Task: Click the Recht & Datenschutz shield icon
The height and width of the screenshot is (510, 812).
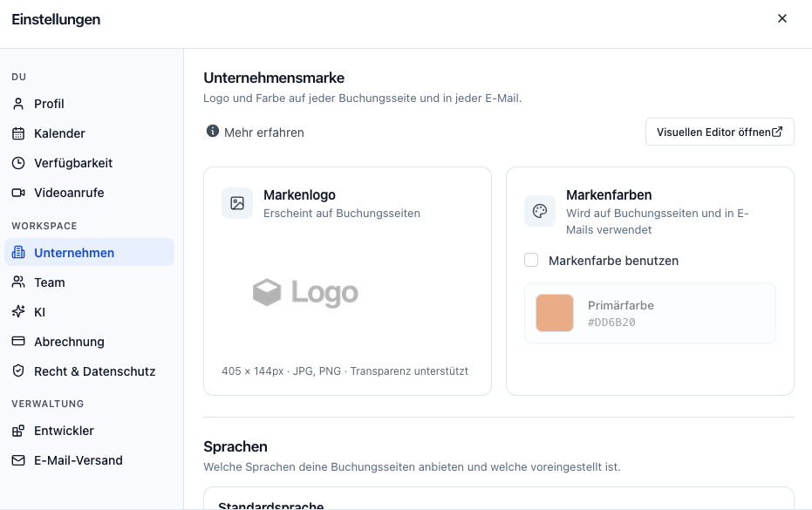Action: click(x=18, y=371)
